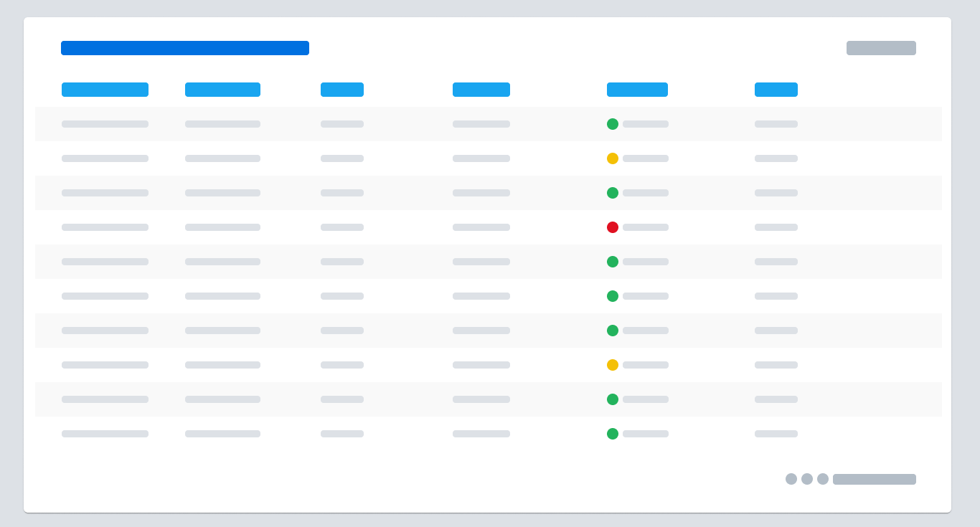
Task: Sort by the first column header
Action: [105, 90]
